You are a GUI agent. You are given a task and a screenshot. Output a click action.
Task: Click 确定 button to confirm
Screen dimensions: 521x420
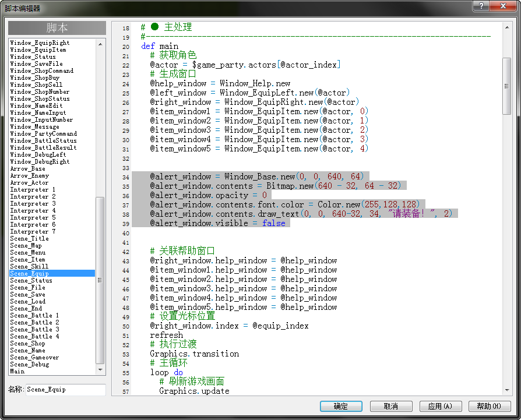point(341,406)
